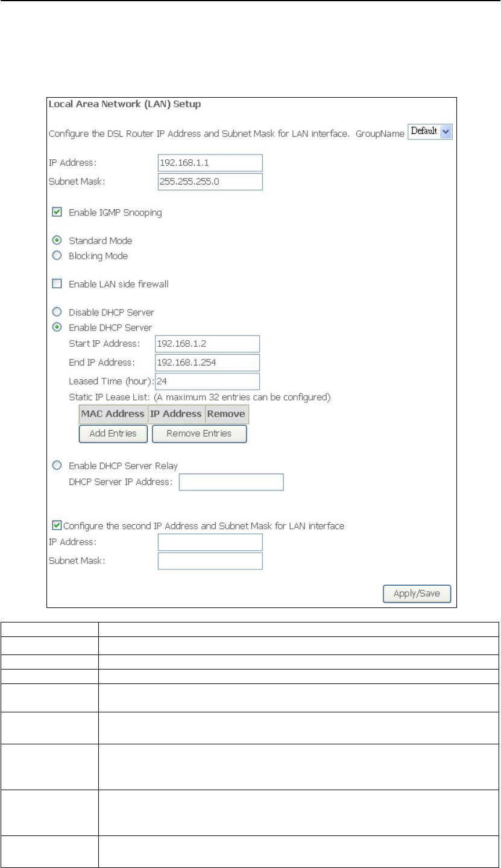Screen dimensions: 501x868
Task: Click the Apply/Save button
Action: point(417,594)
